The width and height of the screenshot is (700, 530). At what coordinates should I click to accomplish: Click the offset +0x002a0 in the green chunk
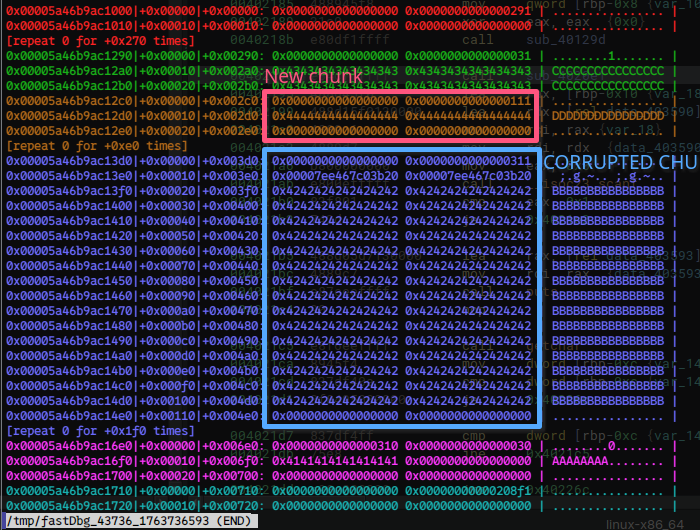point(231,71)
